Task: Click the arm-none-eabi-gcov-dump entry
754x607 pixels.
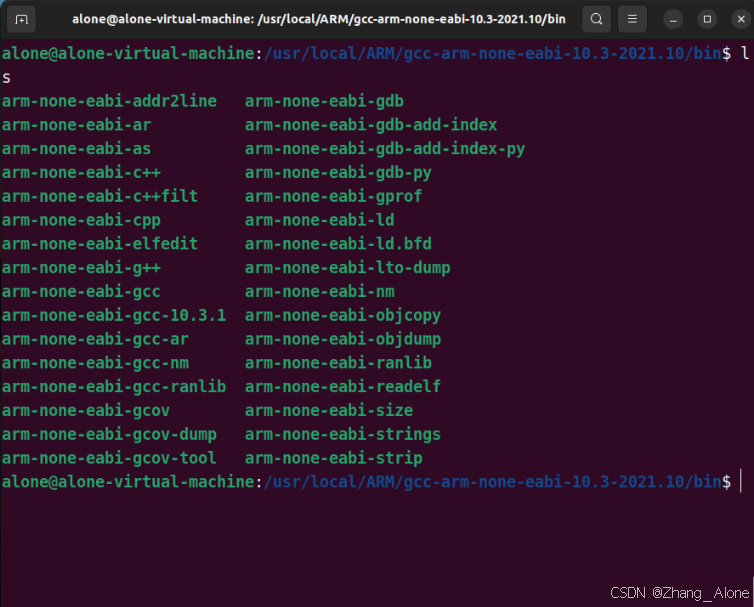Action: pyautogui.click(x=109, y=434)
